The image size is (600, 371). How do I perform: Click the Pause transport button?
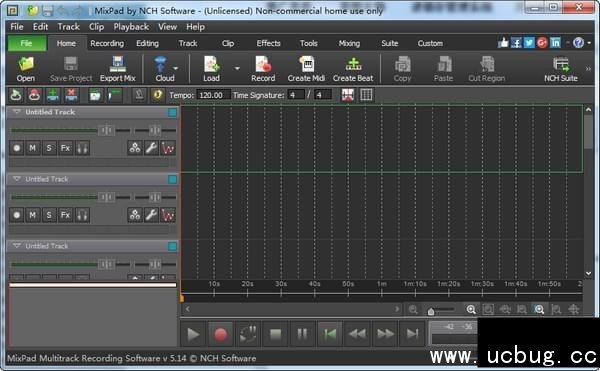click(302, 334)
